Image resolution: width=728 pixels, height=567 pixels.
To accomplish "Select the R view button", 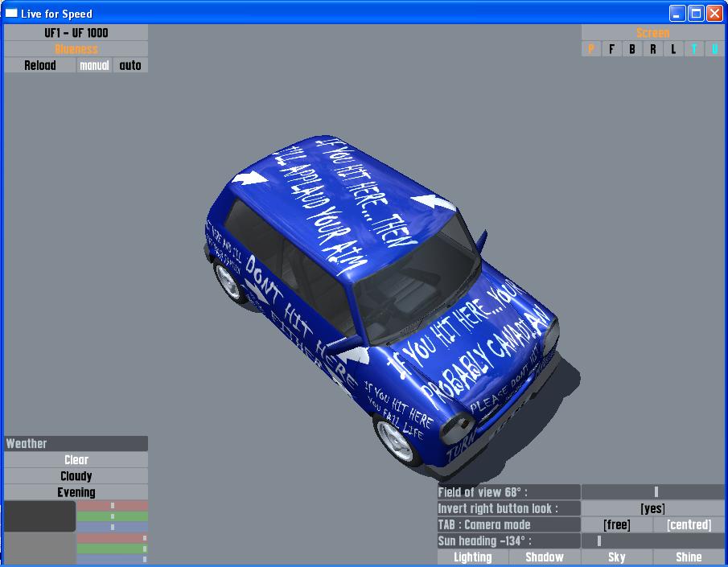I will click(652, 49).
